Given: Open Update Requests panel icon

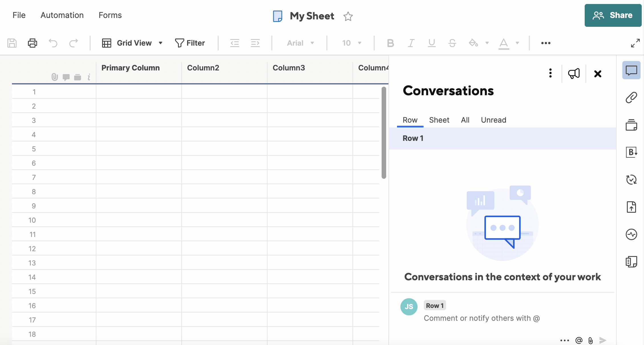Looking at the screenshot, I should (631, 180).
